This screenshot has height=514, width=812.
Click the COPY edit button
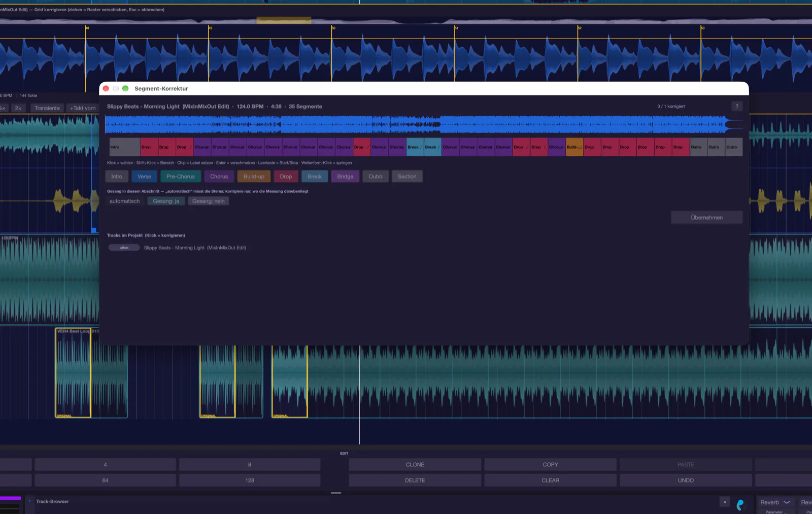tap(550, 464)
